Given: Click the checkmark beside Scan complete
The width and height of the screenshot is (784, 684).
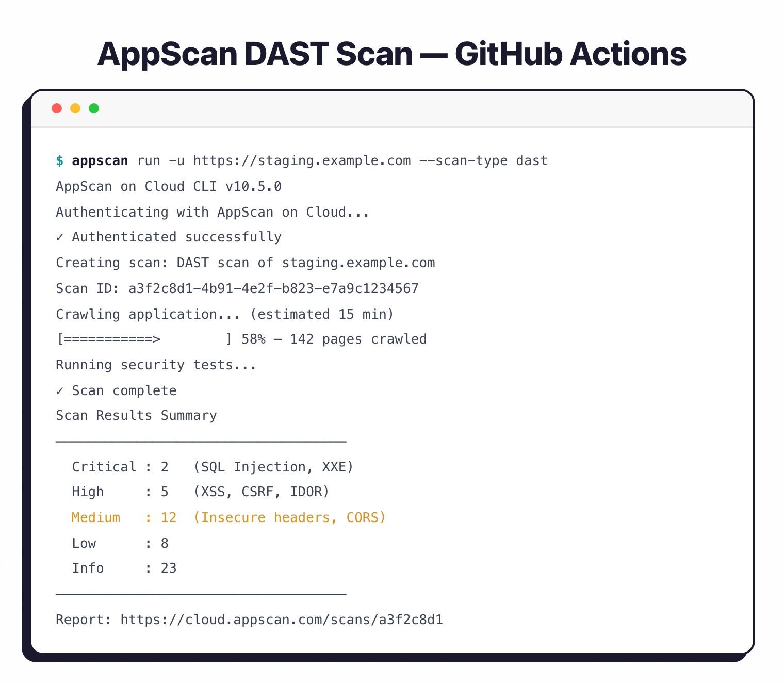Looking at the screenshot, I should (60, 390).
